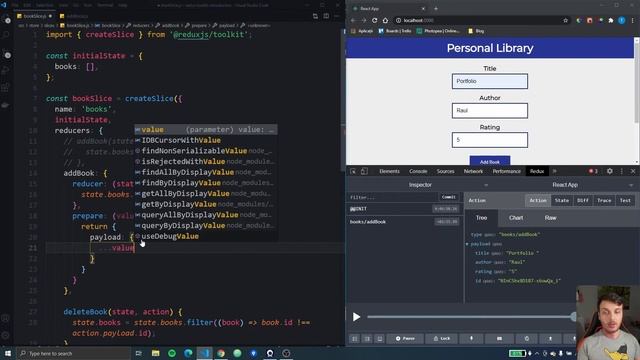Select the State inspector tab

562,200
